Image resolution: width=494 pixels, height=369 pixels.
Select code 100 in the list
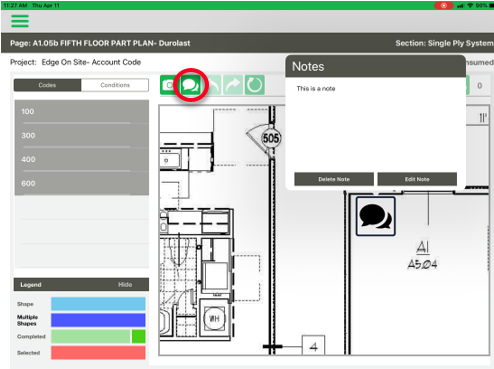point(82,112)
